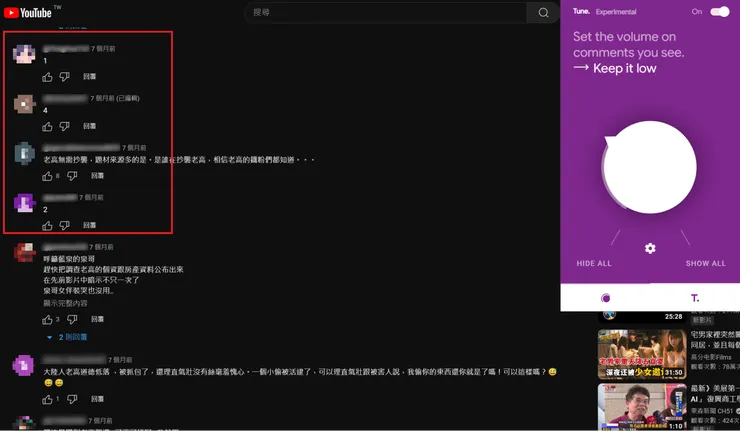Like the comment with 8 likes

[47, 176]
